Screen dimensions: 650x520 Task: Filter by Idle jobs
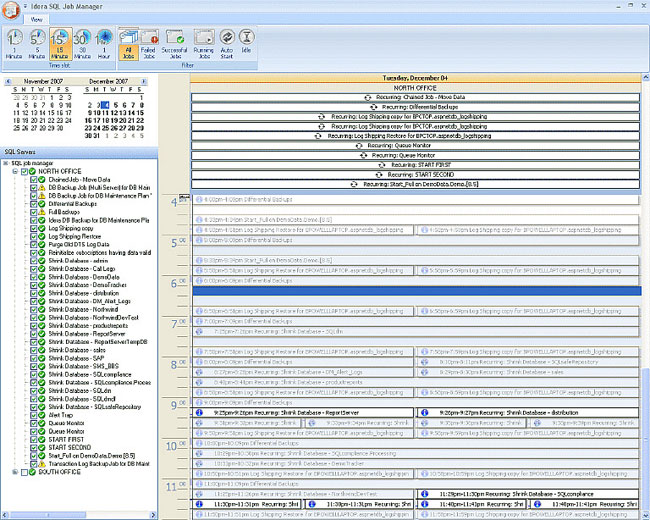pyautogui.click(x=246, y=41)
